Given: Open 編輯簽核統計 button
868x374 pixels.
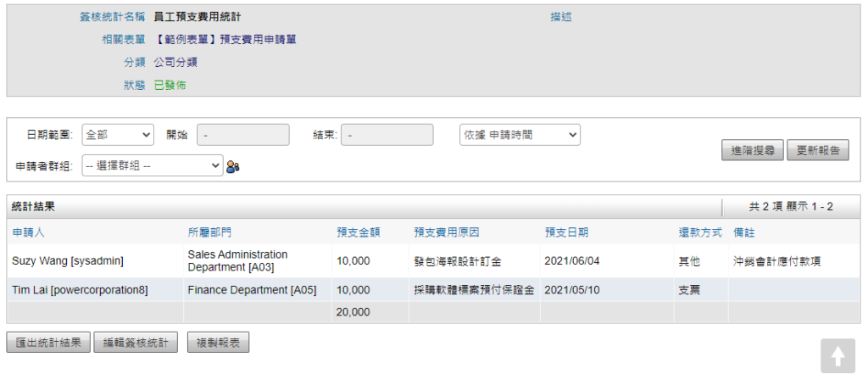Looking at the screenshot, I should pos(136,343).
